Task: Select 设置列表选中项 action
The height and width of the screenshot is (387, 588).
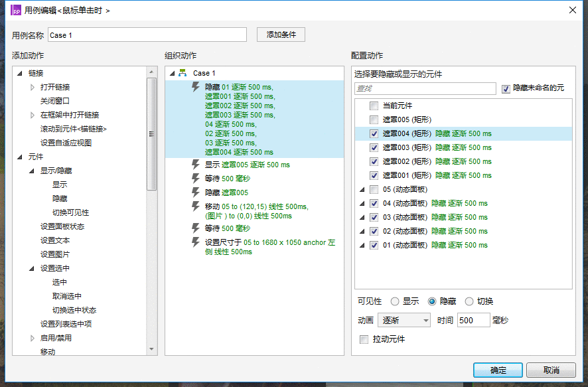Action: [66, 324]
